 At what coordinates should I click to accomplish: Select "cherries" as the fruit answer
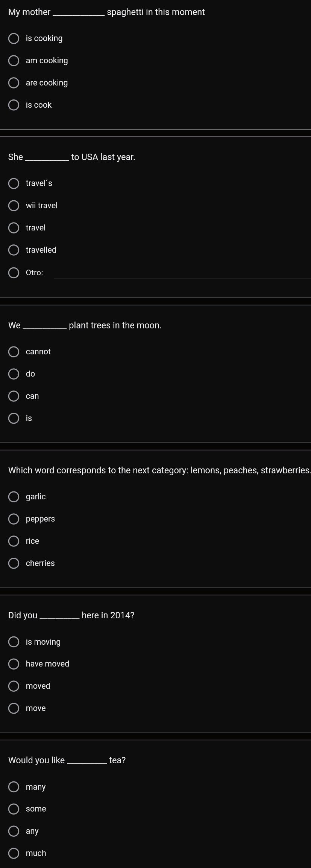coord(14,563)
